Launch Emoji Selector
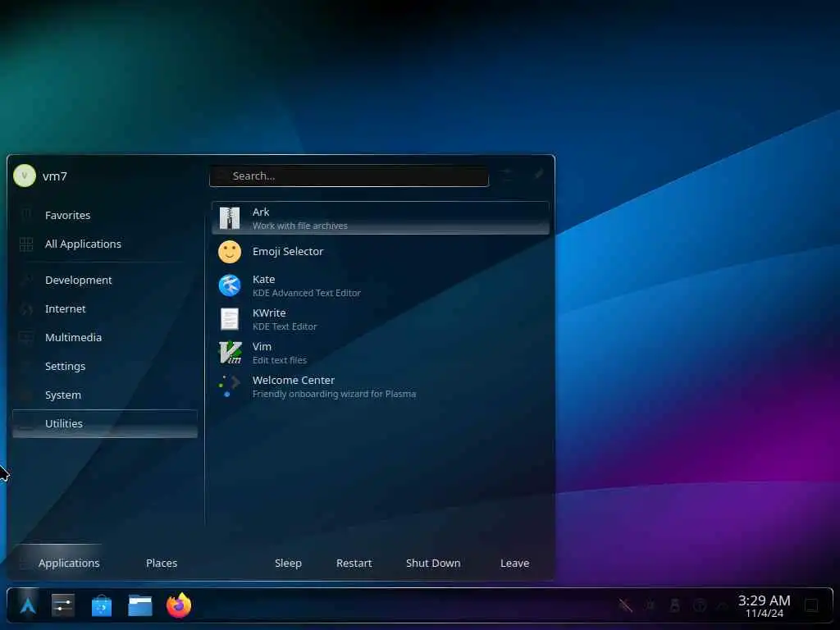This screenshot has width=840, height=630. click(x=381, y=252)
